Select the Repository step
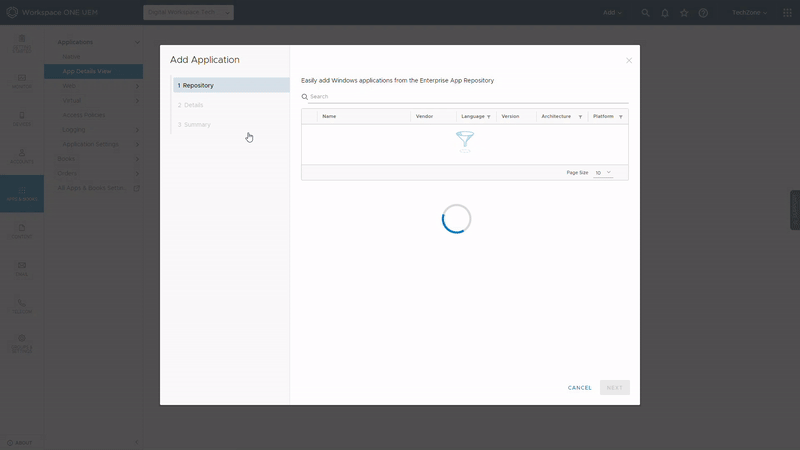 tap(197, 86)
